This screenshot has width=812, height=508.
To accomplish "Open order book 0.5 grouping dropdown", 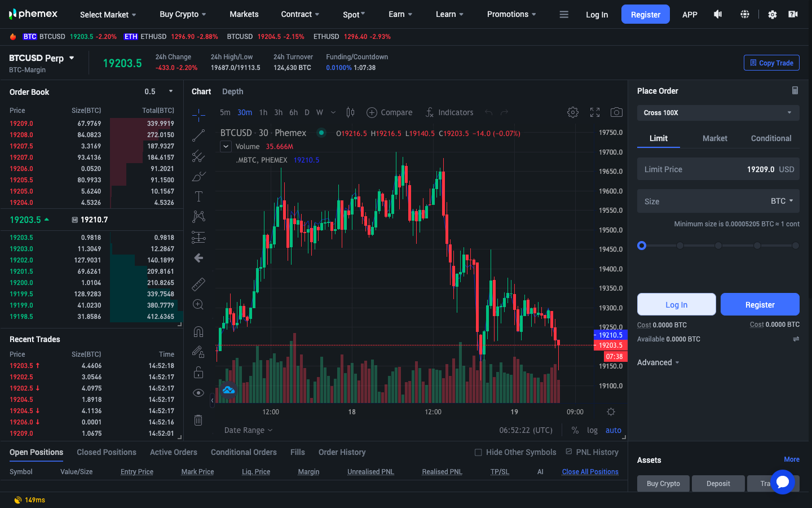I will click(158, 91).
